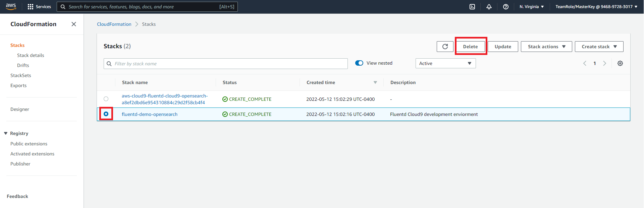Viewport: 644px width, 208px height.
Task: Click the Stacks breadcrumb text
Action: (149, 24)
